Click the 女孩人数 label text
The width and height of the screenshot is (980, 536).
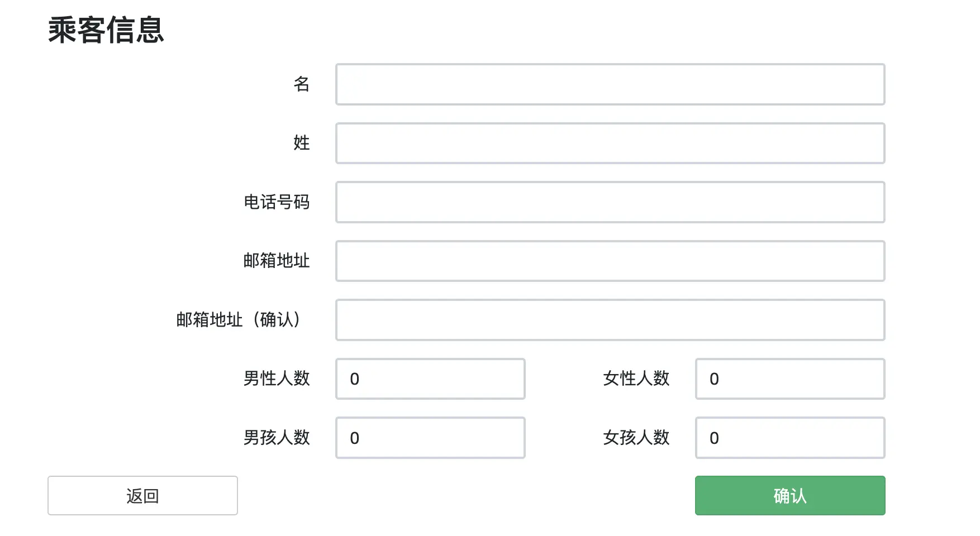coord(636,438)
